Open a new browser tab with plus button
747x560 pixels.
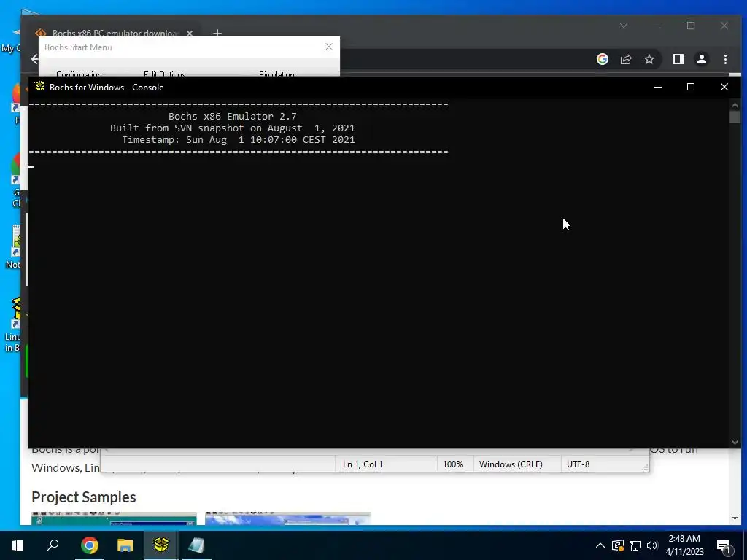(217, 34)
